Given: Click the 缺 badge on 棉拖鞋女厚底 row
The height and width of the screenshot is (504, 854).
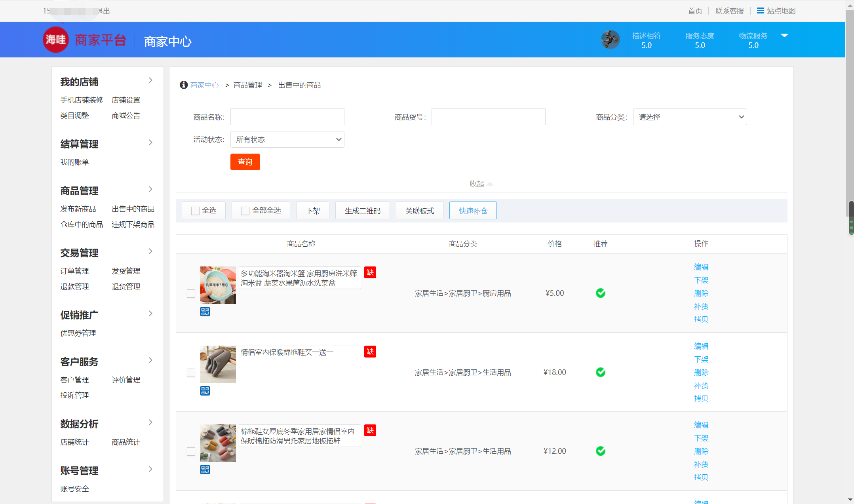Looking at the screenshot, I should [x=370, y=430].
